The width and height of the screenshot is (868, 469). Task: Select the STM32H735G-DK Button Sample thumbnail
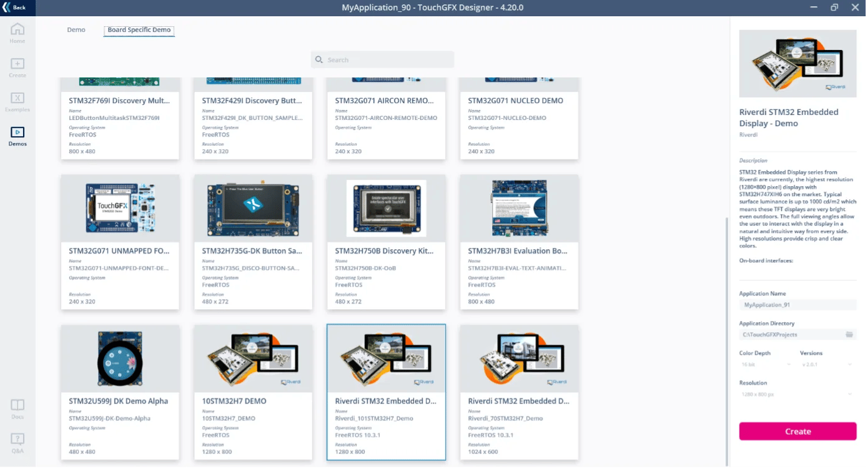pyautogui.click(x=253, y=208)
